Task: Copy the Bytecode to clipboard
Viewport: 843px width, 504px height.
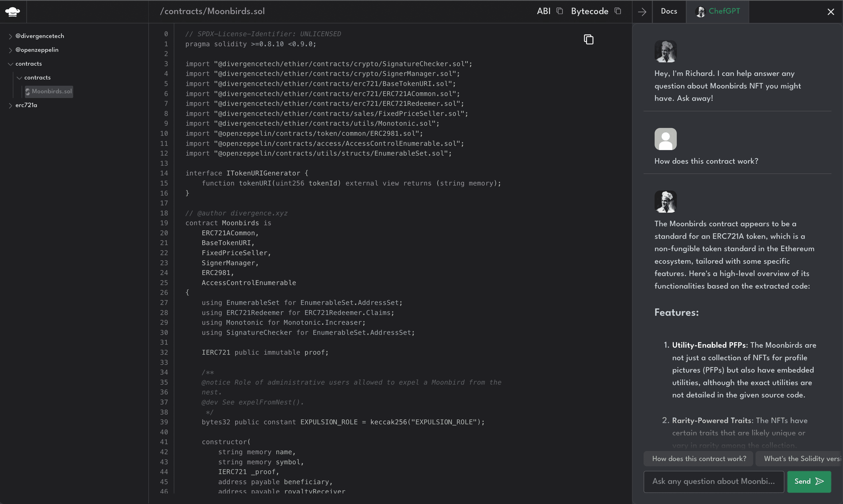Action: point(618,11)
